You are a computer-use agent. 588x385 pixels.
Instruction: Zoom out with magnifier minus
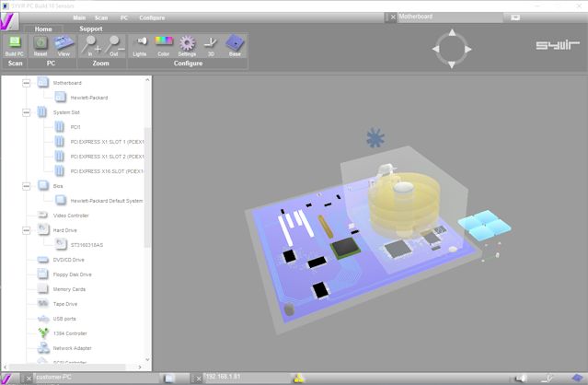click(x=113, y=46)
